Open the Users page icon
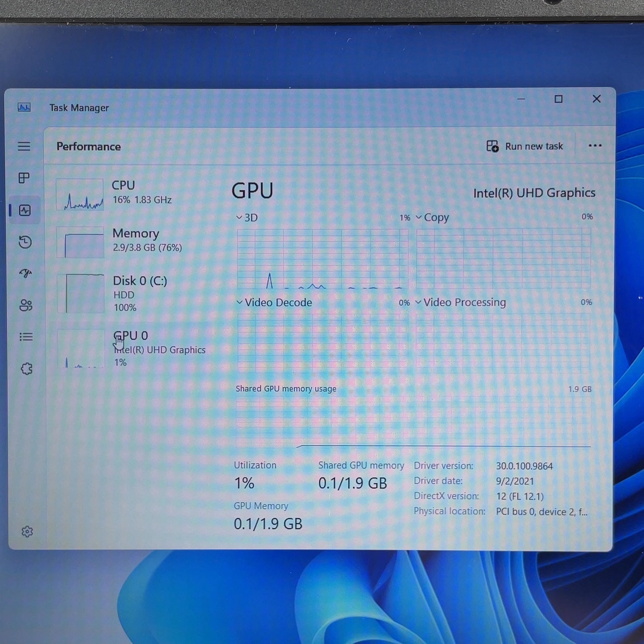 pyautogui.click(x=26, y=305)
